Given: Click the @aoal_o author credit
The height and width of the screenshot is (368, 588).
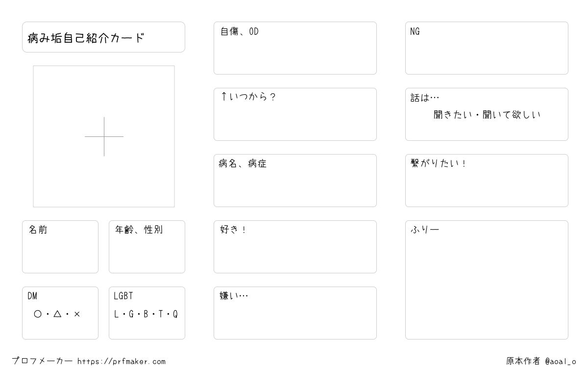Looking at the screenshot, I should coord(561,362).
